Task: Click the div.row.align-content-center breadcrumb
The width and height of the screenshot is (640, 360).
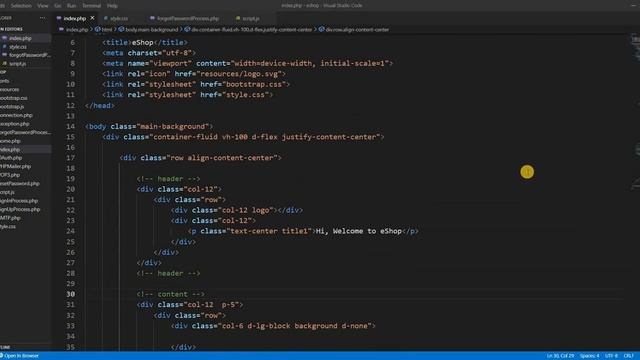Action: coord(357,29)
